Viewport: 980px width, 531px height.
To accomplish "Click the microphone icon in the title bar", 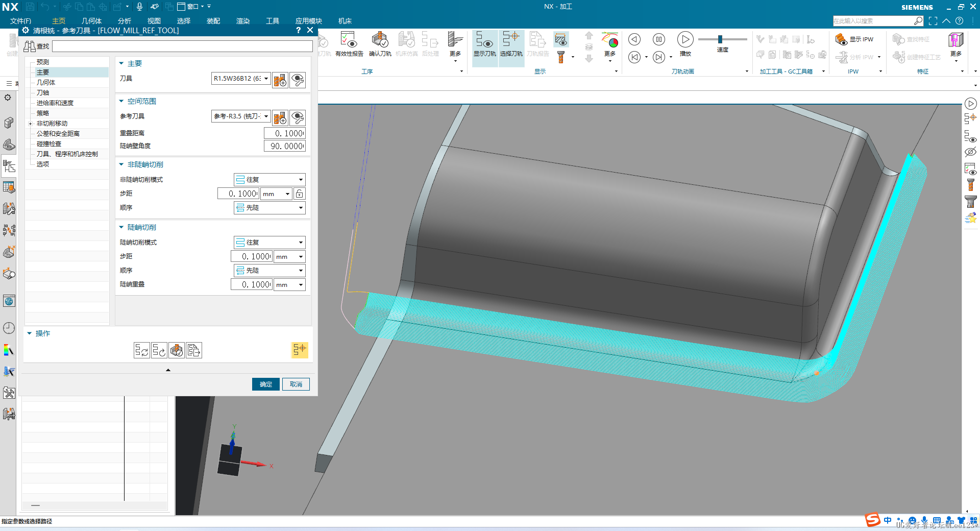I will [x=139, y=7].
